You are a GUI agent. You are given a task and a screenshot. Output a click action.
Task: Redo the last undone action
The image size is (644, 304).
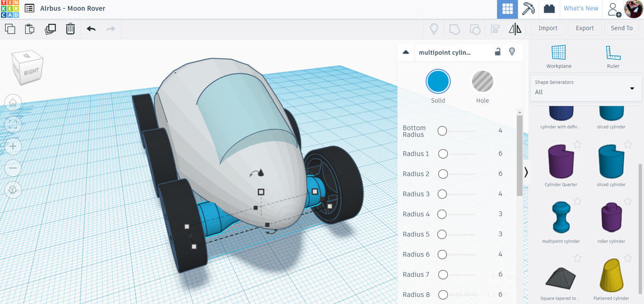click(111, 29)
